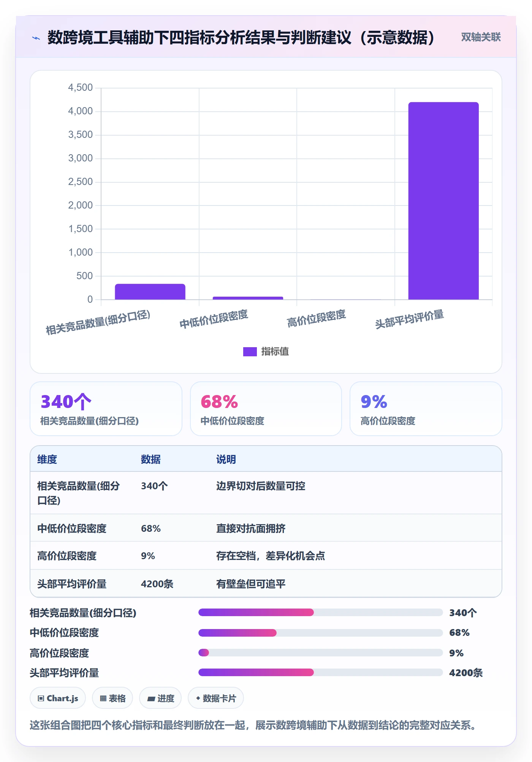Toggle the 指标值 legend color swatch
Screen dimensions: 532x762
click(250, 351)
